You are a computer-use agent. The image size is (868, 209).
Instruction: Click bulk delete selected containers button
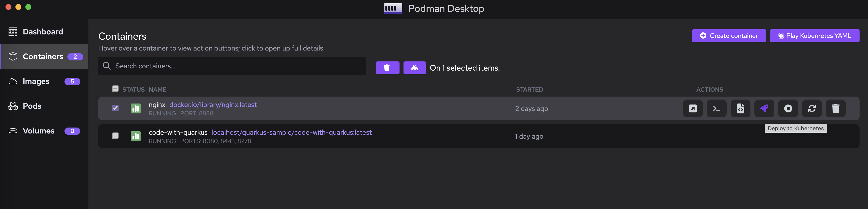pyautogui.click(x=387, y=68)
